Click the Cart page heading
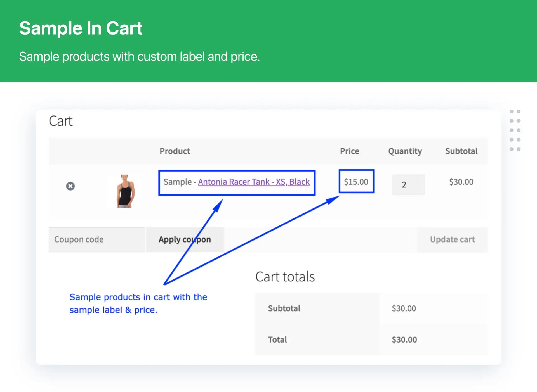537x392 pixels. click(x=61, y=121)
